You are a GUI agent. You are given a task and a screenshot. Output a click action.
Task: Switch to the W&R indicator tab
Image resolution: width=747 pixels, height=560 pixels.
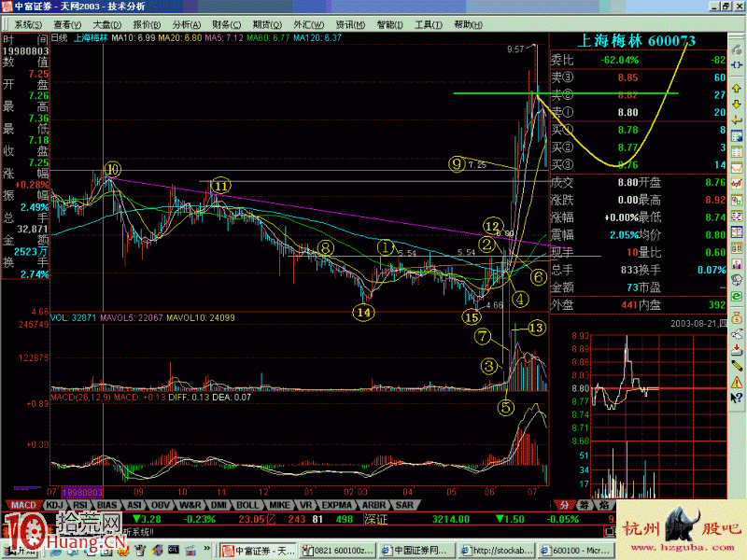pos(190,505)
